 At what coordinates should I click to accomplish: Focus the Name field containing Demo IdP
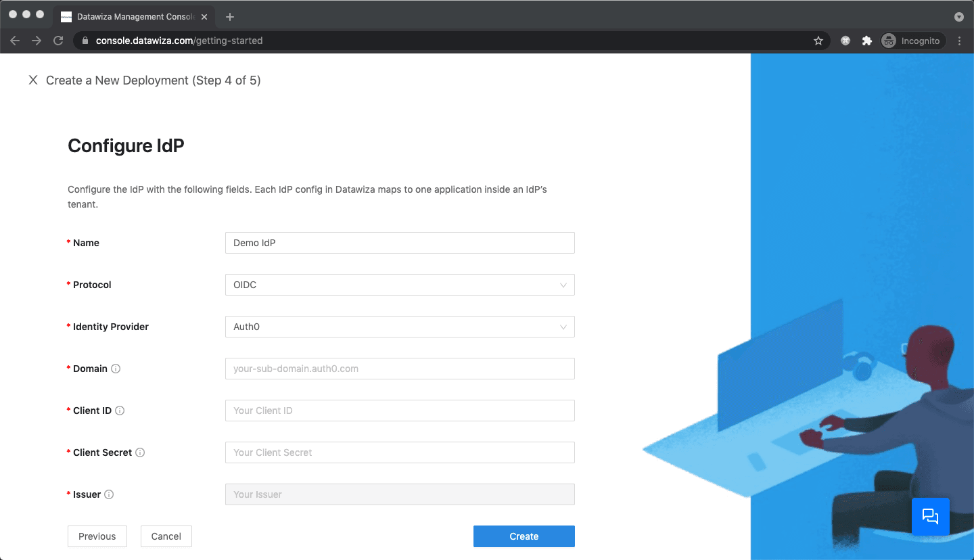400,243
